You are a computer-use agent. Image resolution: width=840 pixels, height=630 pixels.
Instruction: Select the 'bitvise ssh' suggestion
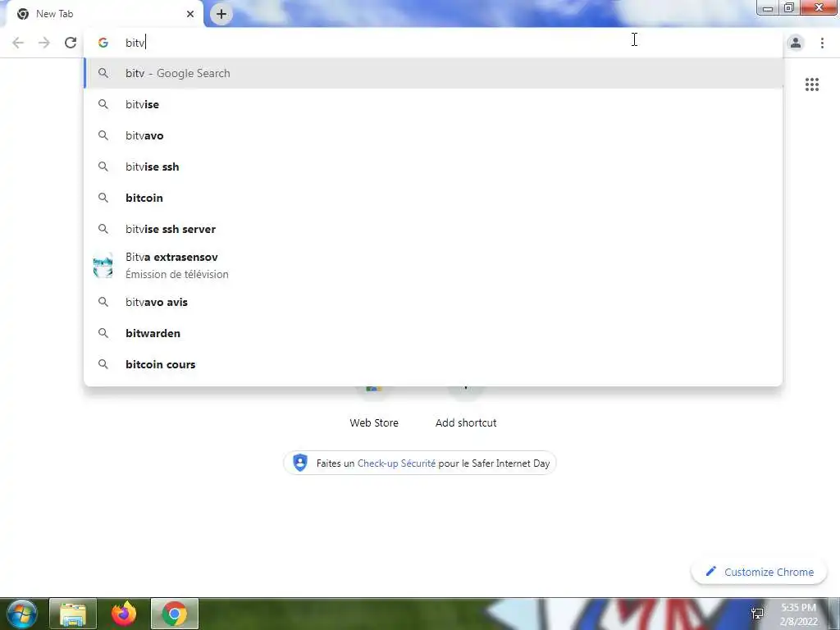433,167
